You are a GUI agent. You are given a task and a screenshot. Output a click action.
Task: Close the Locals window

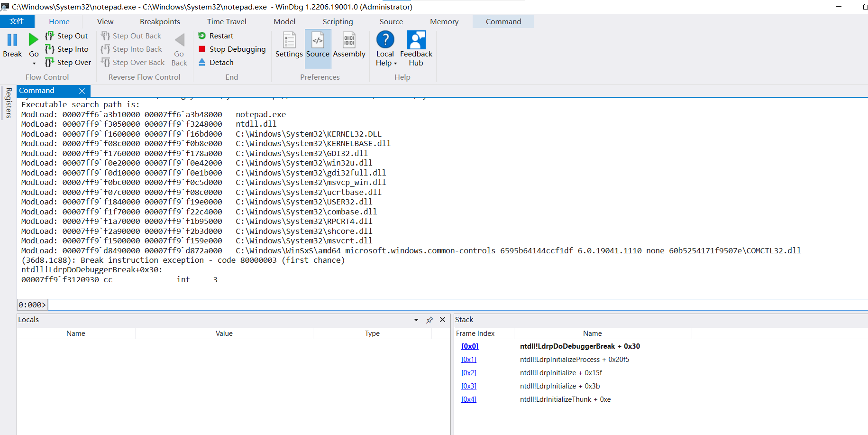(443, 320)
